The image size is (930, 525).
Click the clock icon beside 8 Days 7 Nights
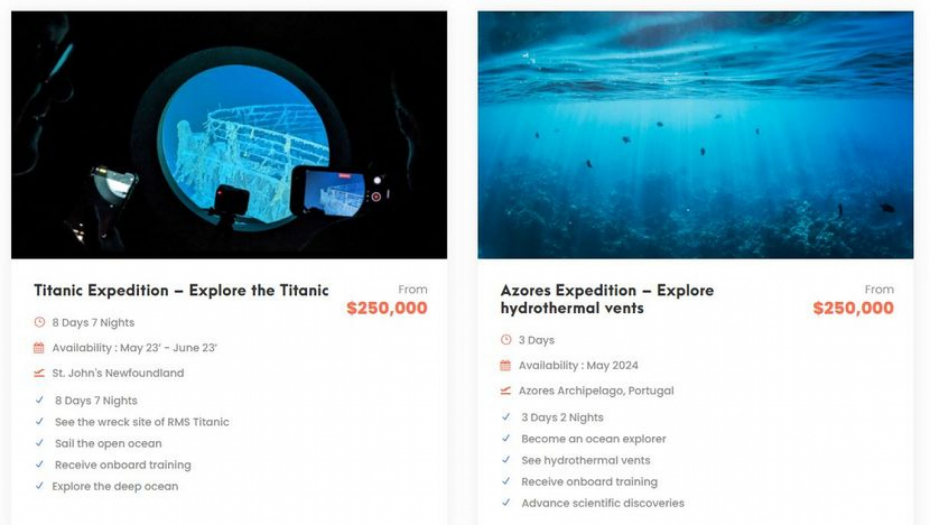[40, 323]
